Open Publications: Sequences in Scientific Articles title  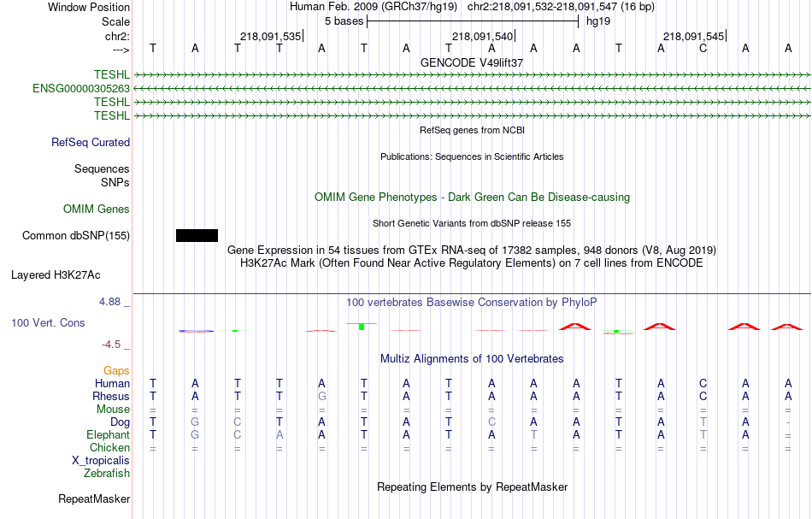tap(472, 156)
